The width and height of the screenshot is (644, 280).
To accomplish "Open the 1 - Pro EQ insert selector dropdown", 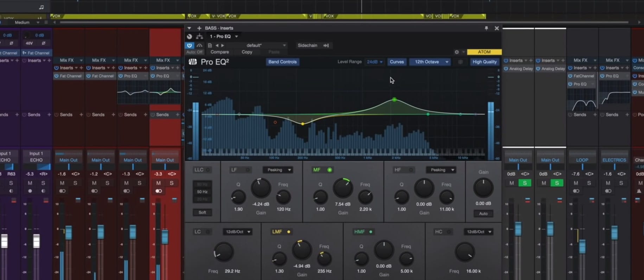I will click(x=224, y=37).
